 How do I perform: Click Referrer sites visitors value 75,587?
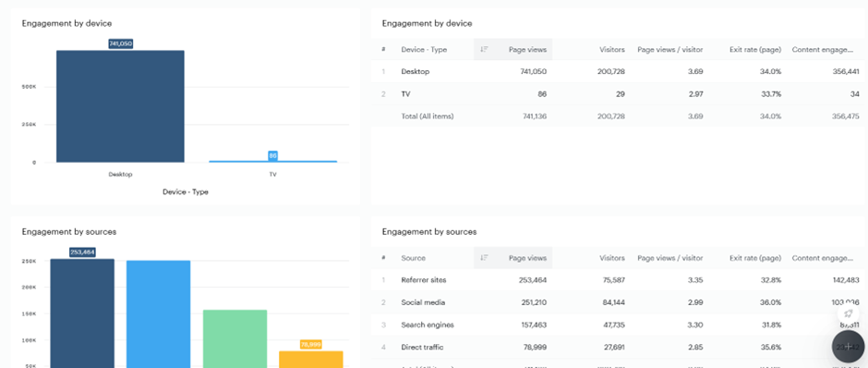click(x=613, y=280)
